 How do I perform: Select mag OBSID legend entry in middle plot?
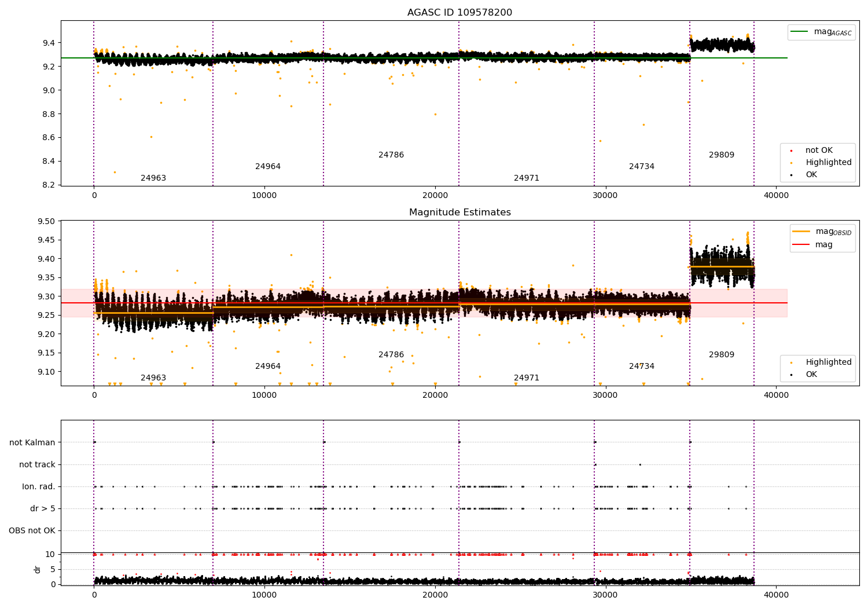(x=822, y=232)
